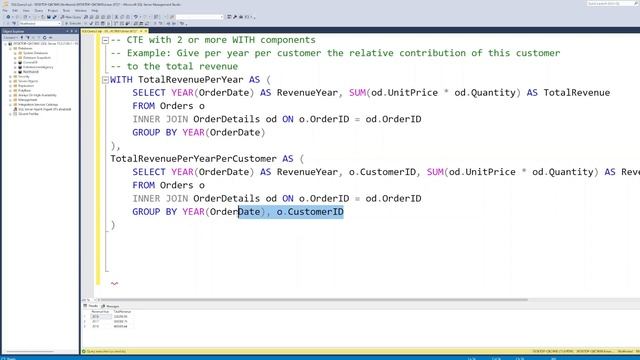Screen dimensions: 640x360
Task: Click the editor horizontal scrollbar
Action: click(314, 300)
